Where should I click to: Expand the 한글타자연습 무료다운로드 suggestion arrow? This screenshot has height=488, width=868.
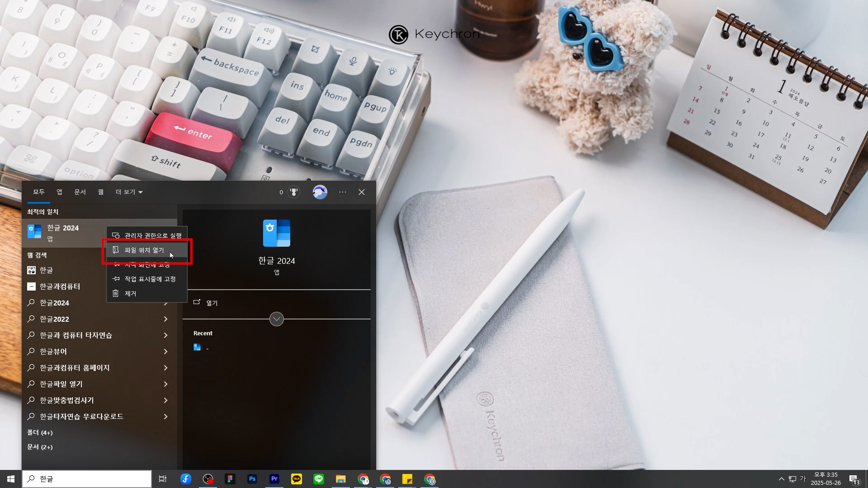pyautogui.click(x=165, y=417)
